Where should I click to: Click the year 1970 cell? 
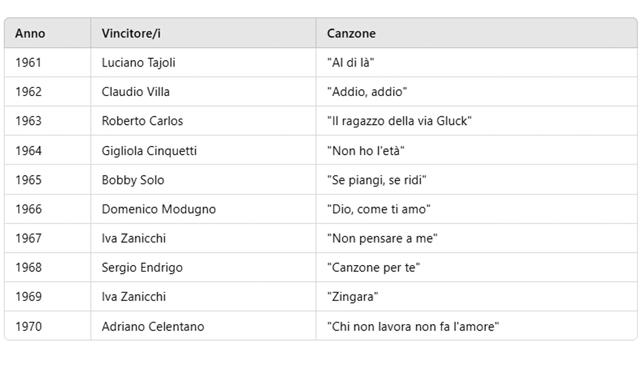(48, 326)
